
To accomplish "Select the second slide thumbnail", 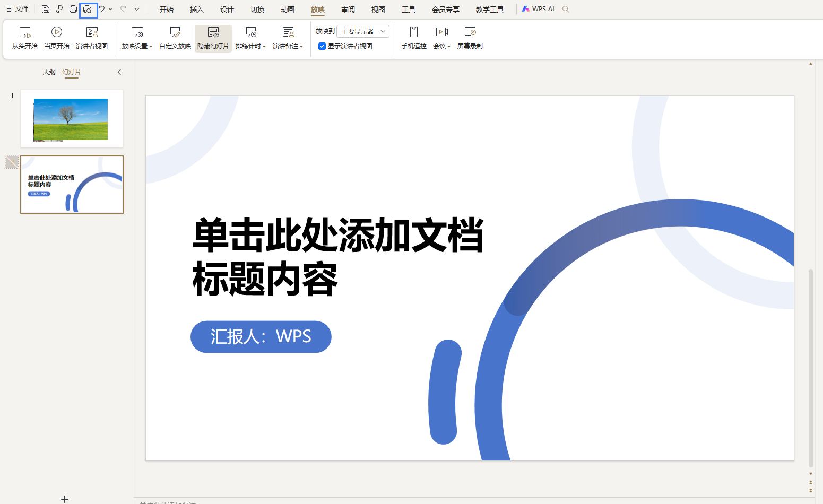I will 72,185.
